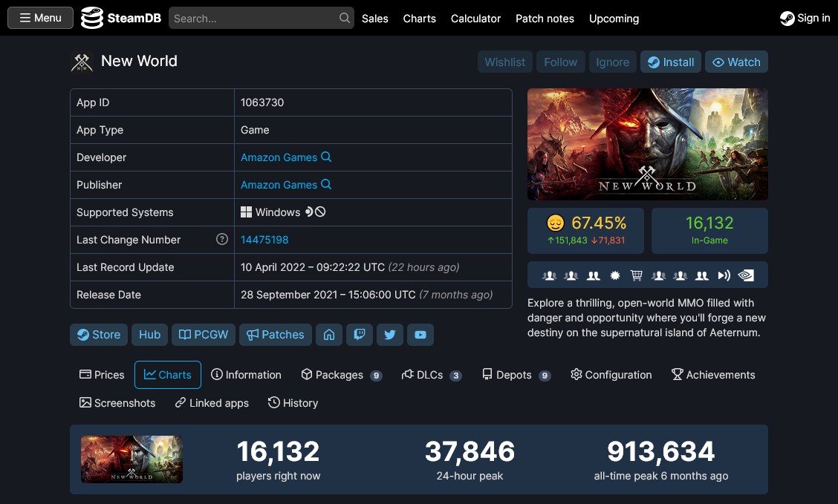Search by publisher using magnifier icon
Viewport: 838px width, 504px height.
click(326, 184)
